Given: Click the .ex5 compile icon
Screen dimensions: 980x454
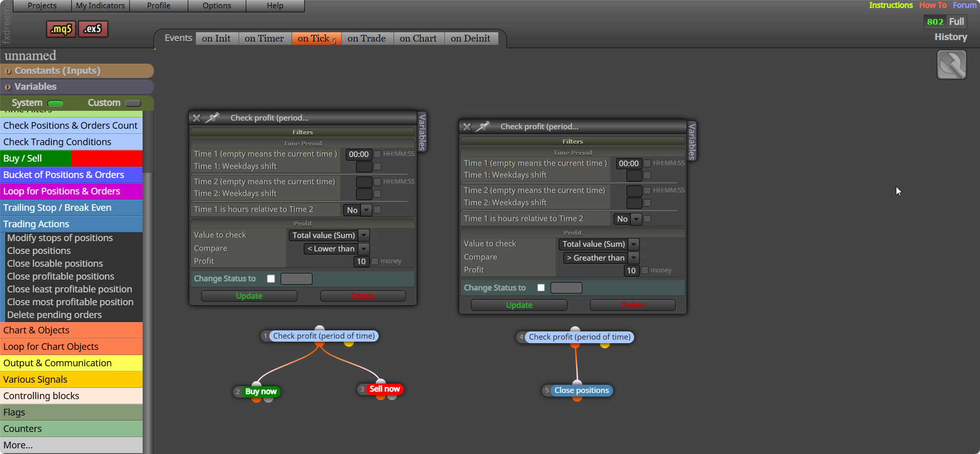Looking at the screenshot, I should [93, 29].
